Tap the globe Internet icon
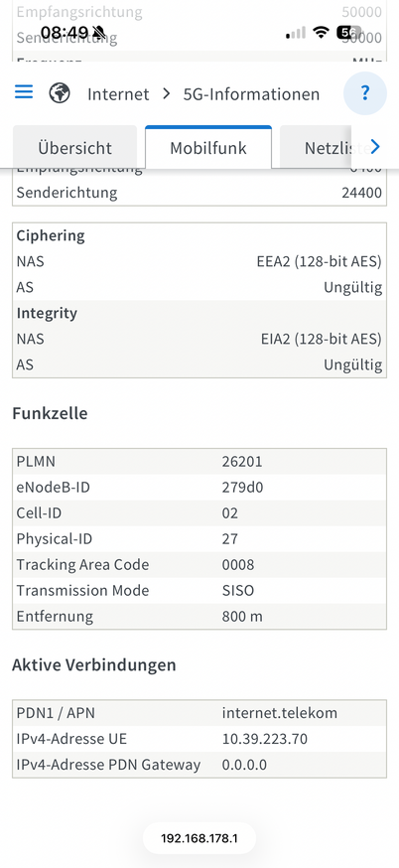Screen dimensions: 399x868 [x=60, y=93]
